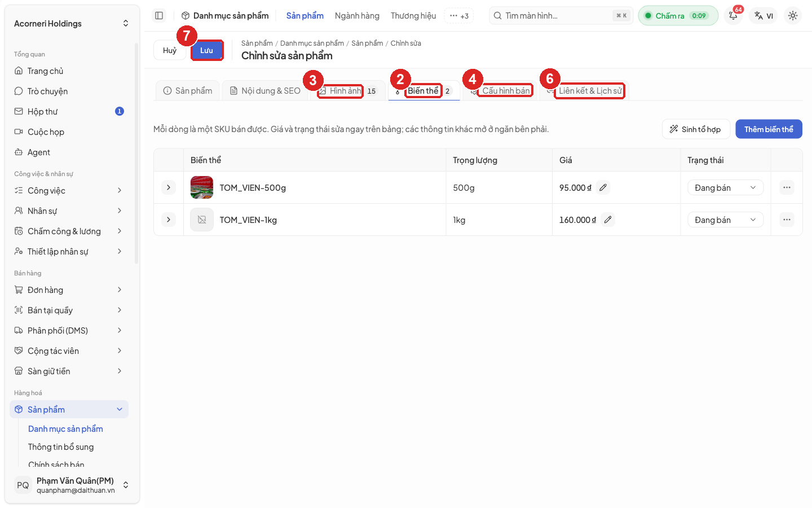
Task: Expand TOM_VIEN-1kg variant row
Action: [x=169, y=220]
